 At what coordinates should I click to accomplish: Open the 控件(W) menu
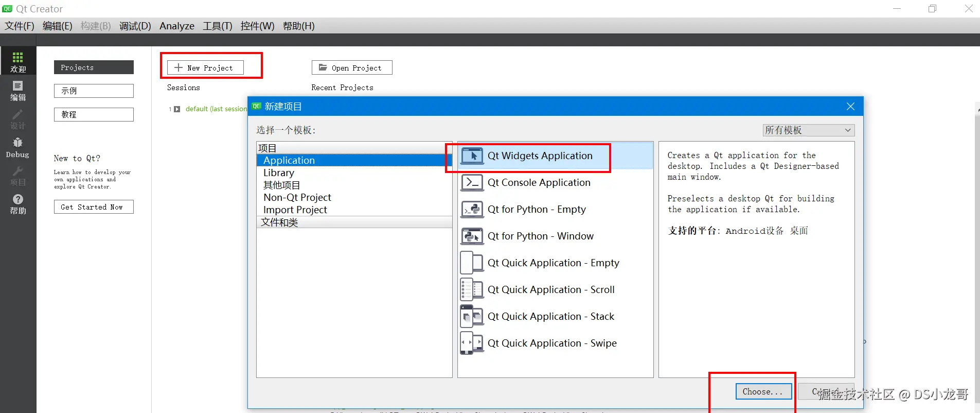pos(257,26)
